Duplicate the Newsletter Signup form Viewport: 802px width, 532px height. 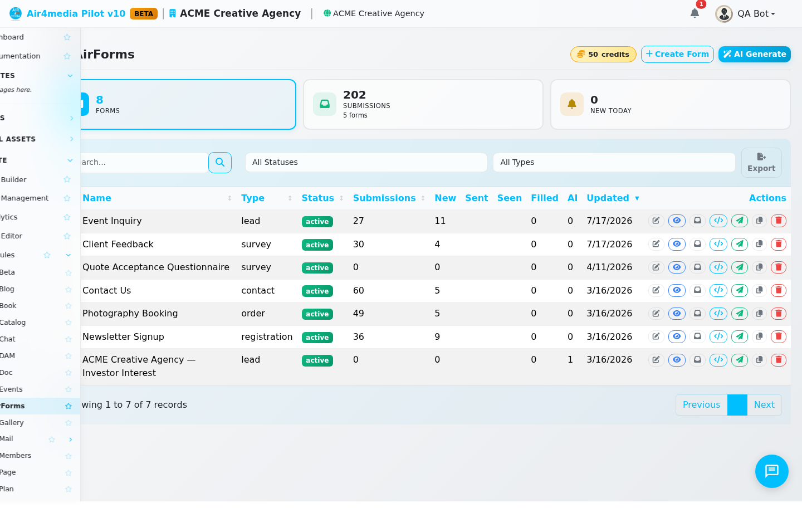pyautogui.click(x=759, y=336)
